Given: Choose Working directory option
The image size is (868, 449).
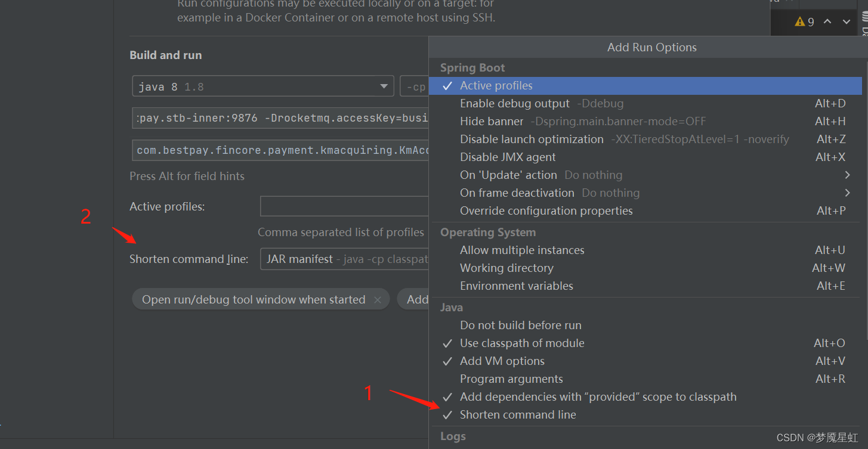Looking at the screenshot, I should [x=645, y=268].
